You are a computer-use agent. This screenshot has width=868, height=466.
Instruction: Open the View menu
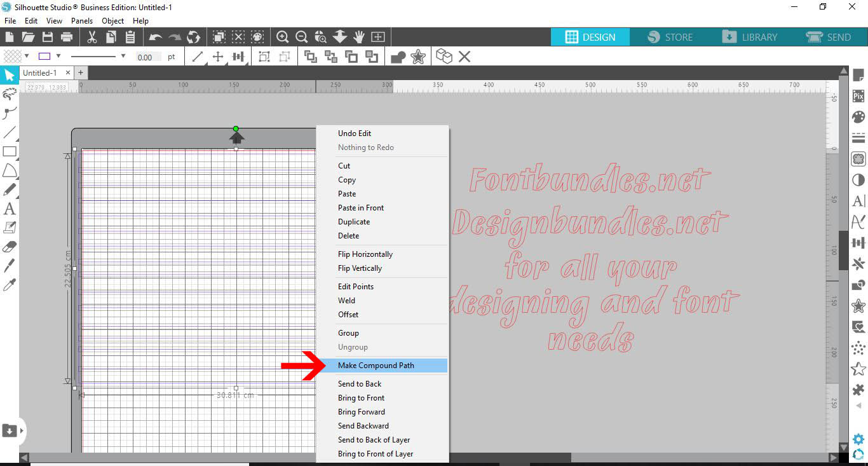click(54, 21)
